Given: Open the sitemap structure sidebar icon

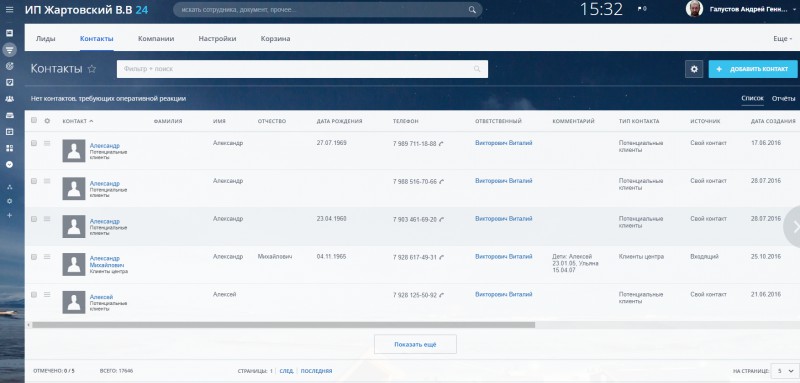Looking at the screenshot, I should click(x=9, y=187).
